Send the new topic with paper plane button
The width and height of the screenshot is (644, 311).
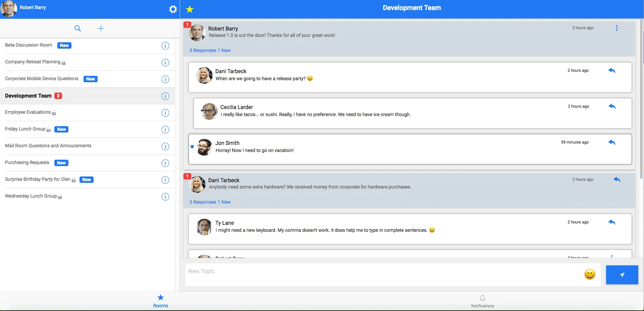coord(622,275)
